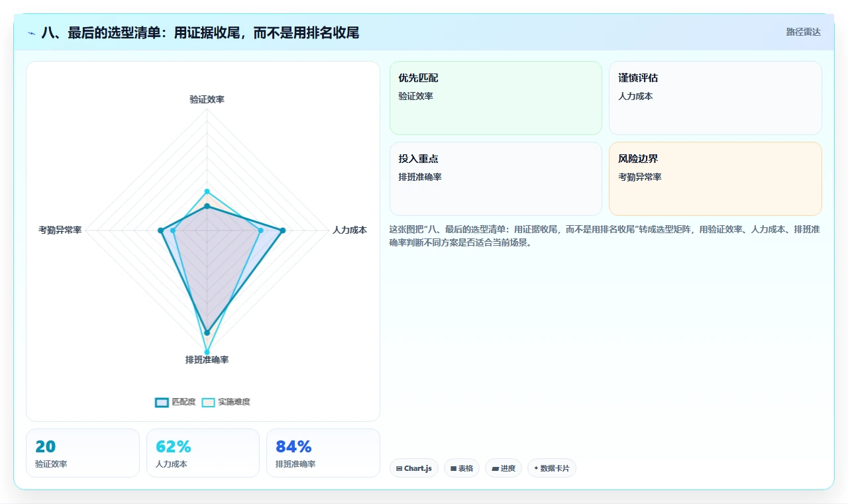Click 实施难度 data point on 验证效率 axis

click(x=207, y=191)
